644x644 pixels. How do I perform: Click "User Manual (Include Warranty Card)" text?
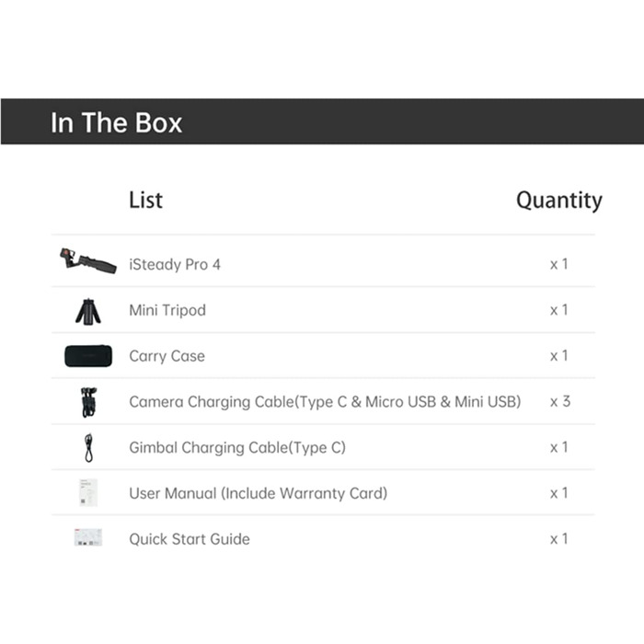258,493
